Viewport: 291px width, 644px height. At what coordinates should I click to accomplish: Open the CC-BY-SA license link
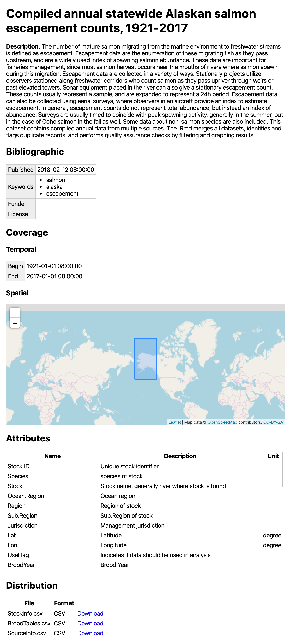273,422
